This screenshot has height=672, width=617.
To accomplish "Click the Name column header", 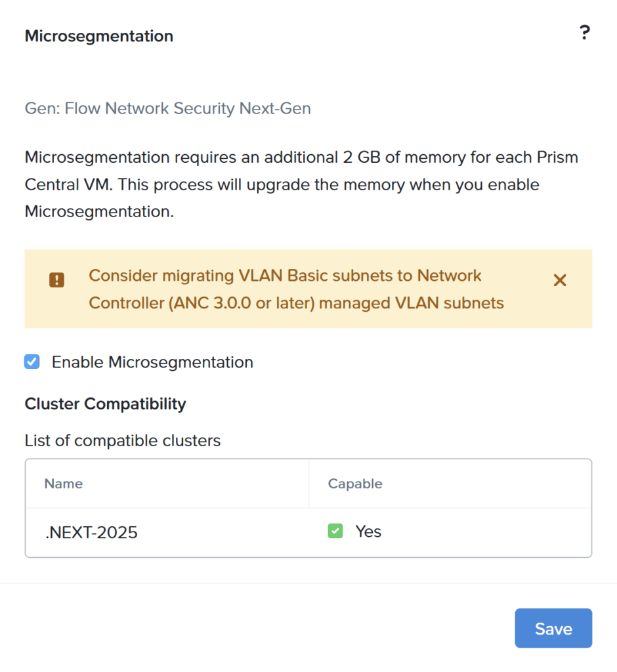I will tap(64, 484).
